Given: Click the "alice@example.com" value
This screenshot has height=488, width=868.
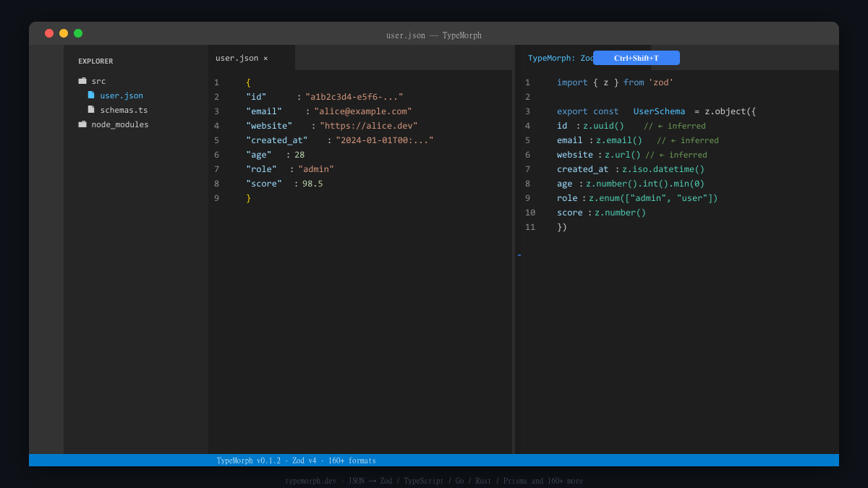Looking at the screenshot, I should [x=362, y=111].
